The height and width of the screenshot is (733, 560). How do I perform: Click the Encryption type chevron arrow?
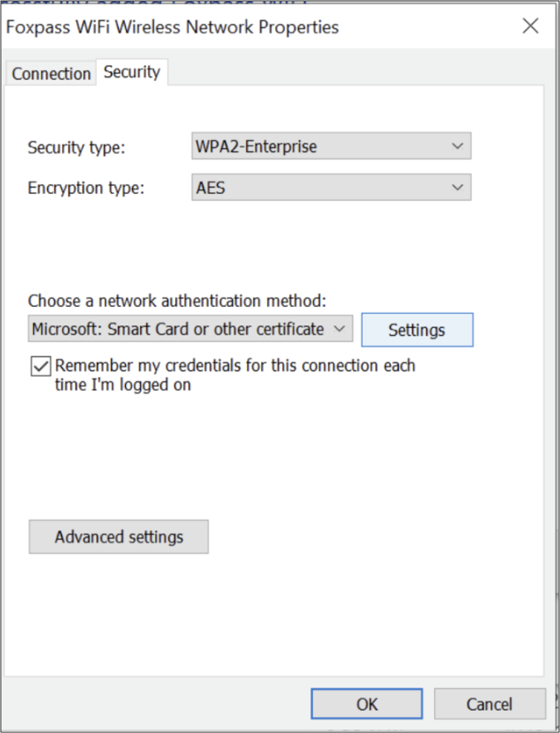tap(457, 187)
